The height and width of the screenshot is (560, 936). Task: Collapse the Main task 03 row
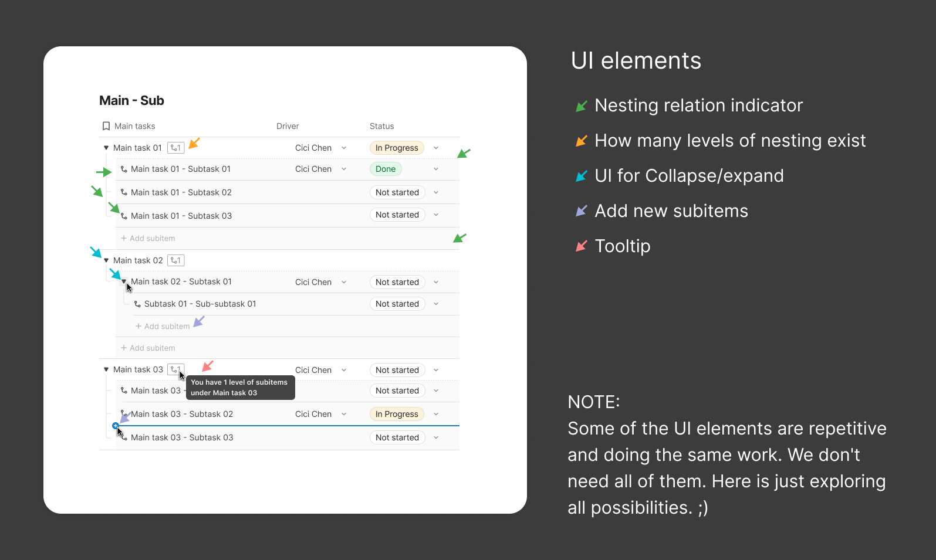[x=106, y=369]
